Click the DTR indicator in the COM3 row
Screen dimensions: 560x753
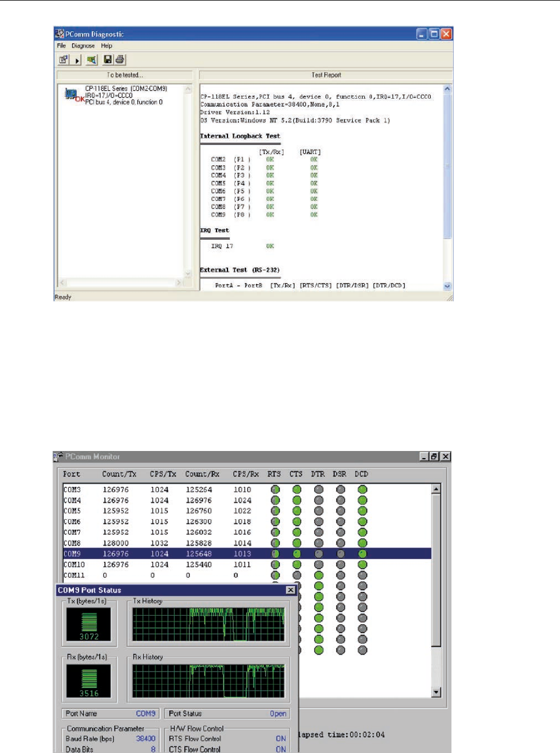319,490
